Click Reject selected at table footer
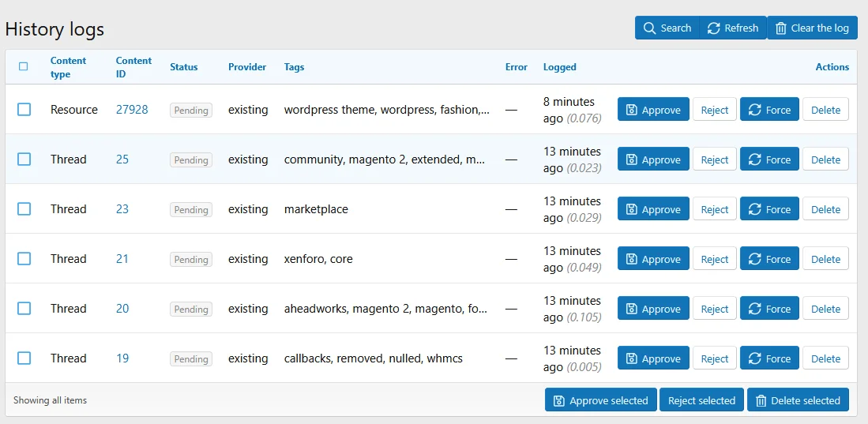This screenshot has height=424, width=868. 701,400
